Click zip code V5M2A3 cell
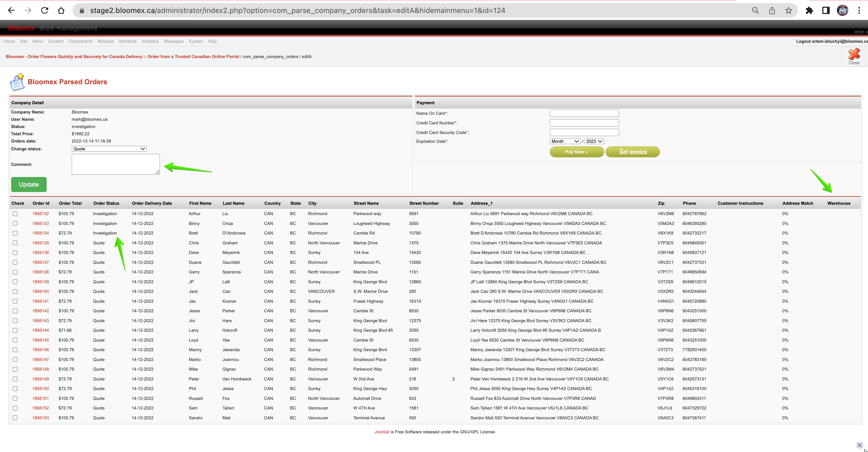The height and width of the screenshot is (452, 868). coord(665,223)
